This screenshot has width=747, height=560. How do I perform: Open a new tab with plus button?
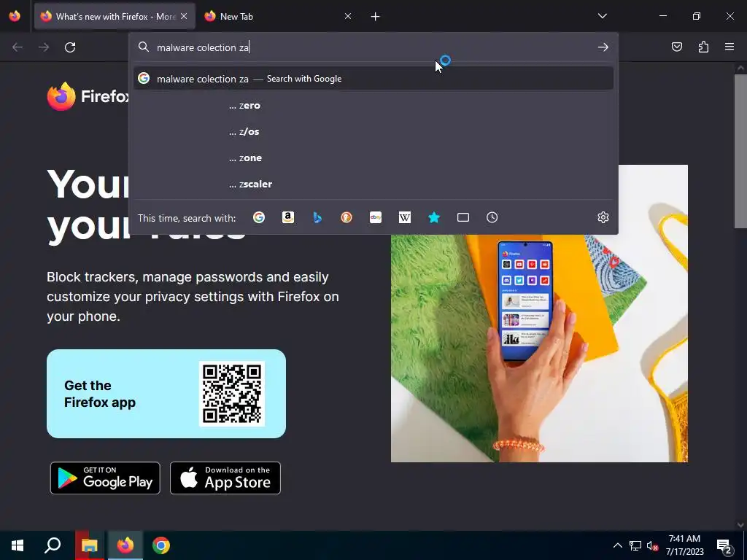pyautogui.click(x=376, y=17)
